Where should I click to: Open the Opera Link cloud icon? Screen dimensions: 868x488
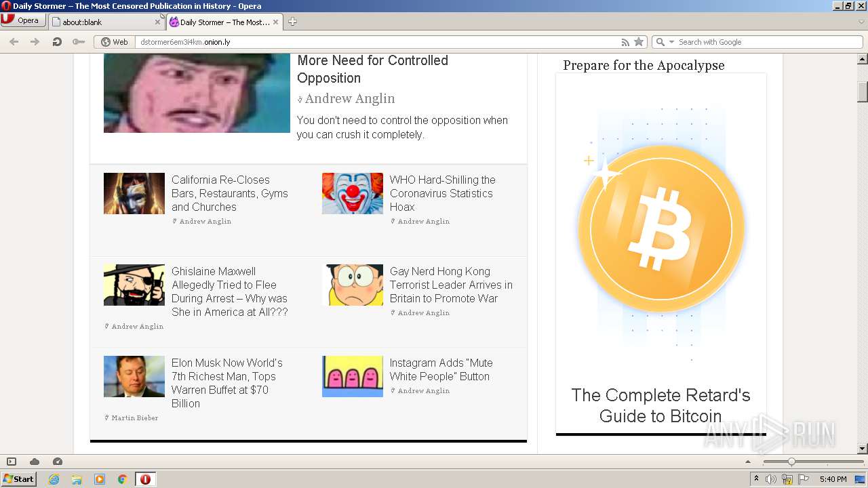click(35, 462)
